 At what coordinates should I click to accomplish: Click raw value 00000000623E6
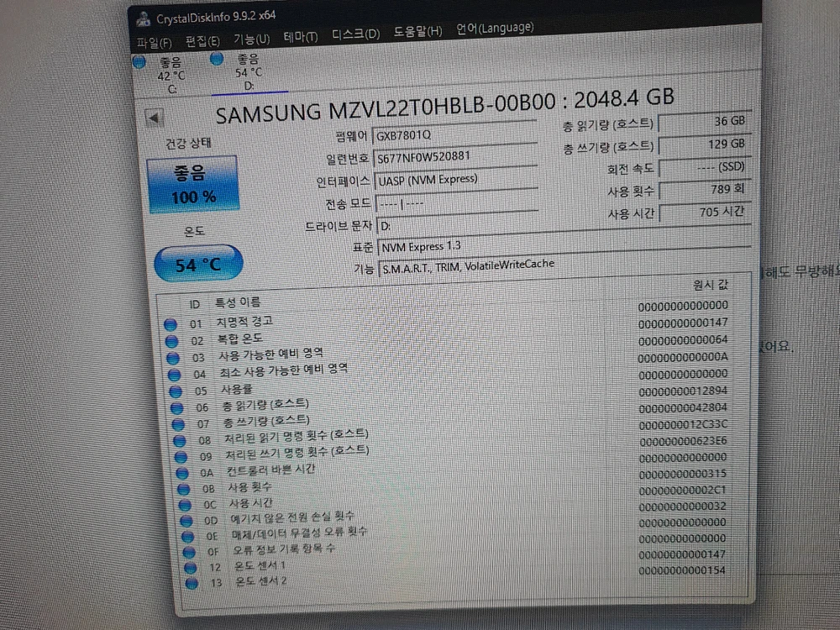click(683, 441)
